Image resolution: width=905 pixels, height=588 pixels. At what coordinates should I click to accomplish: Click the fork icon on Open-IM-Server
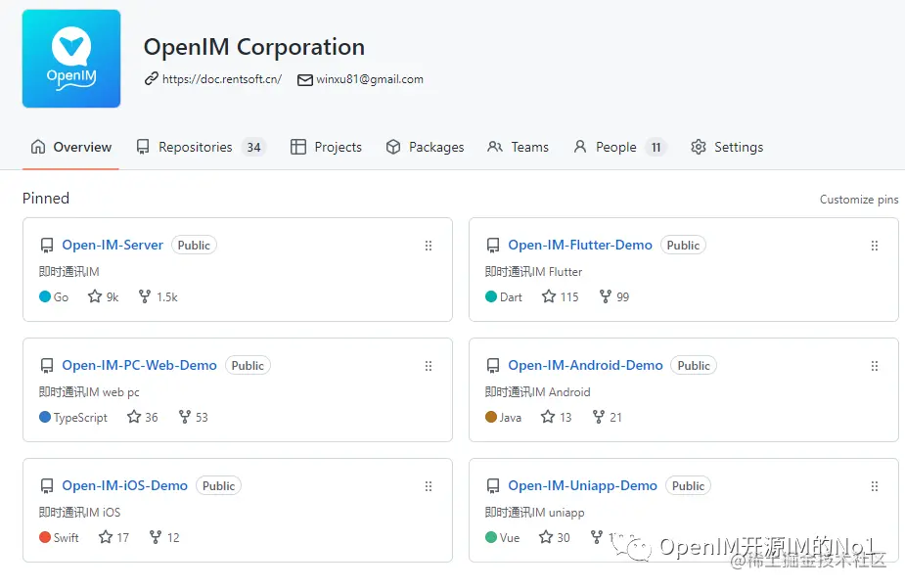(x=145, y=296)
